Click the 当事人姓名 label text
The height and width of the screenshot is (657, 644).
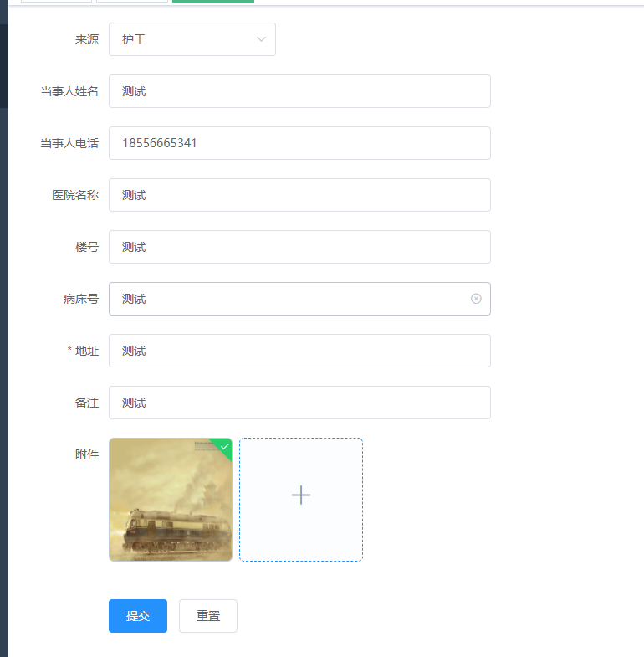point(69,91)
